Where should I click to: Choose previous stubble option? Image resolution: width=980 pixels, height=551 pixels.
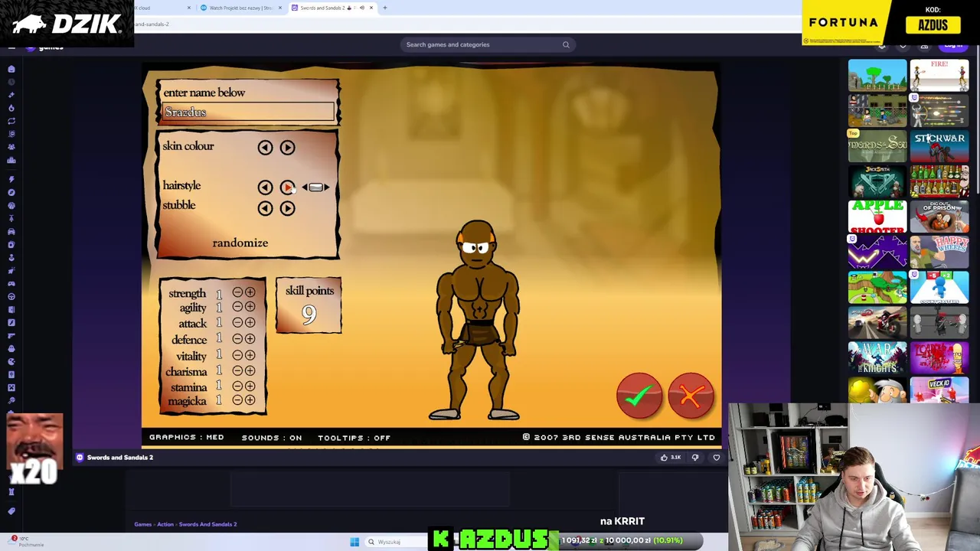click(265, 207)
